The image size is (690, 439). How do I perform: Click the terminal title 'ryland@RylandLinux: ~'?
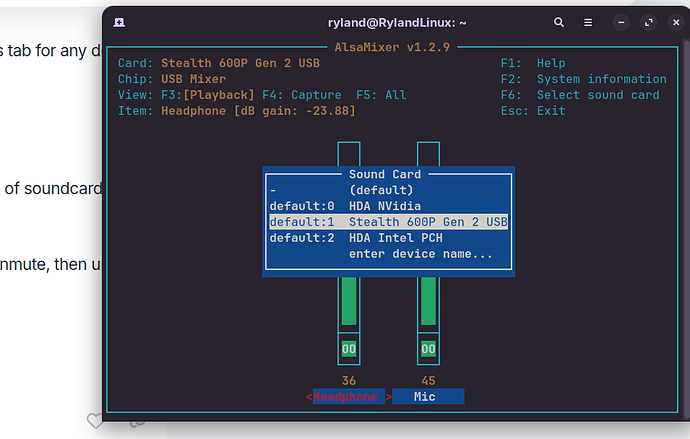(x=397, y=22)
